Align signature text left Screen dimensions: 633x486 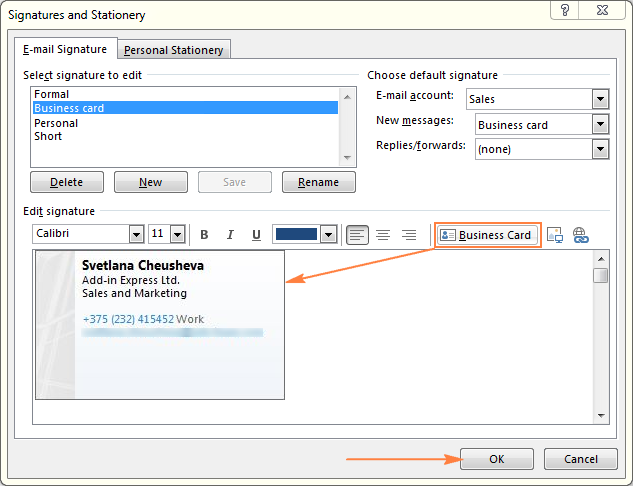[357, 235]
